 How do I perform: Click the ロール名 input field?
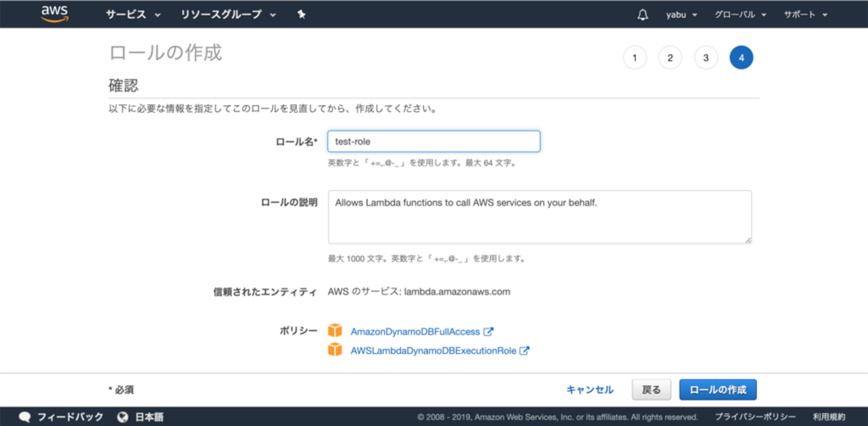pyautogui.click(x=434, y=142)
